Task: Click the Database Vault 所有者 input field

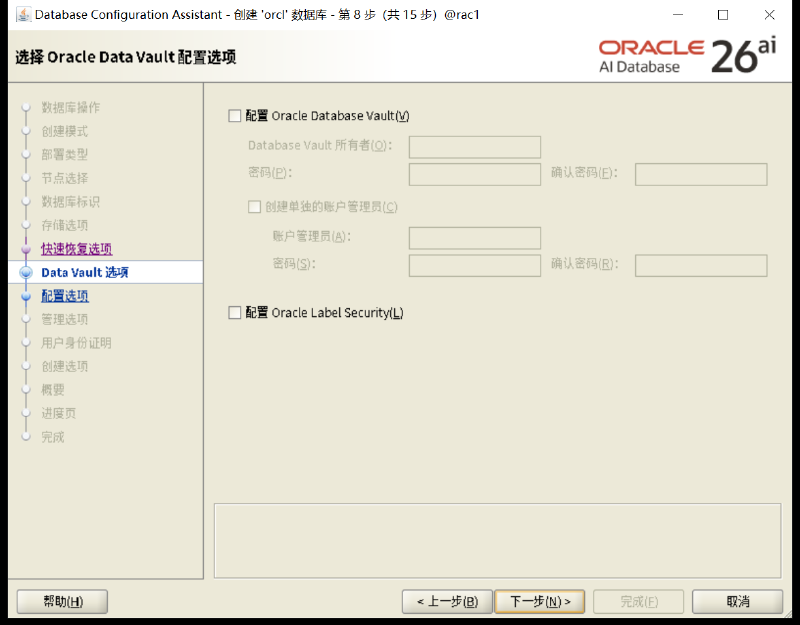Action: 474,147
